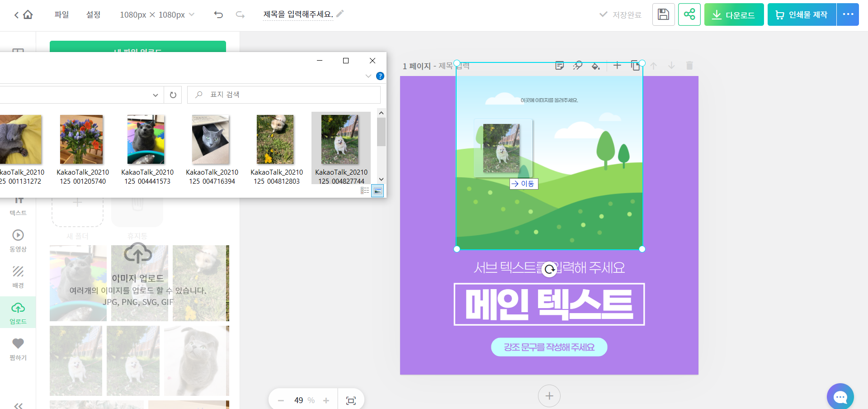The width and height of the screenshot is (868, 409).
Task: Switch file dialog to large icons view
Action: pos(377,191)
